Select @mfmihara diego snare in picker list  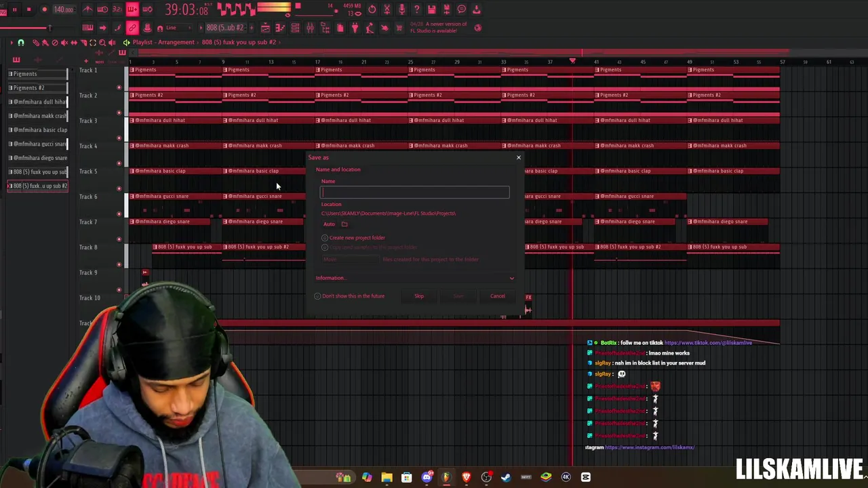(x=38, y=158)
